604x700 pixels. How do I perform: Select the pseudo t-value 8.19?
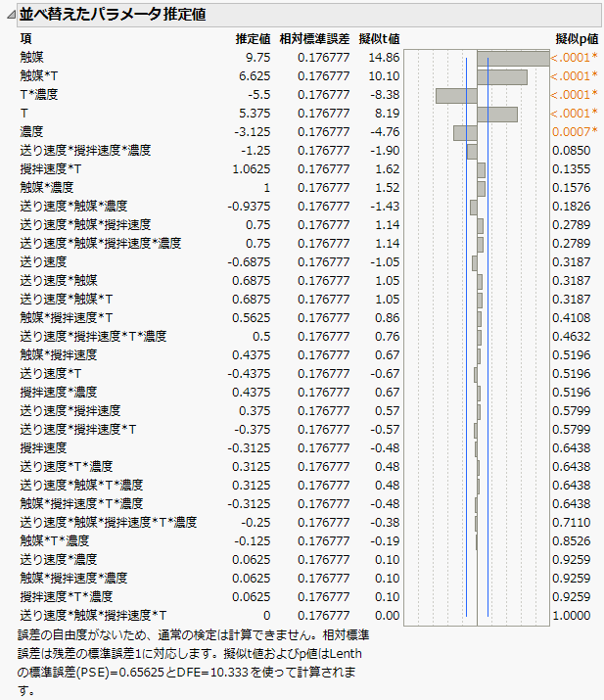coord(387,114)
